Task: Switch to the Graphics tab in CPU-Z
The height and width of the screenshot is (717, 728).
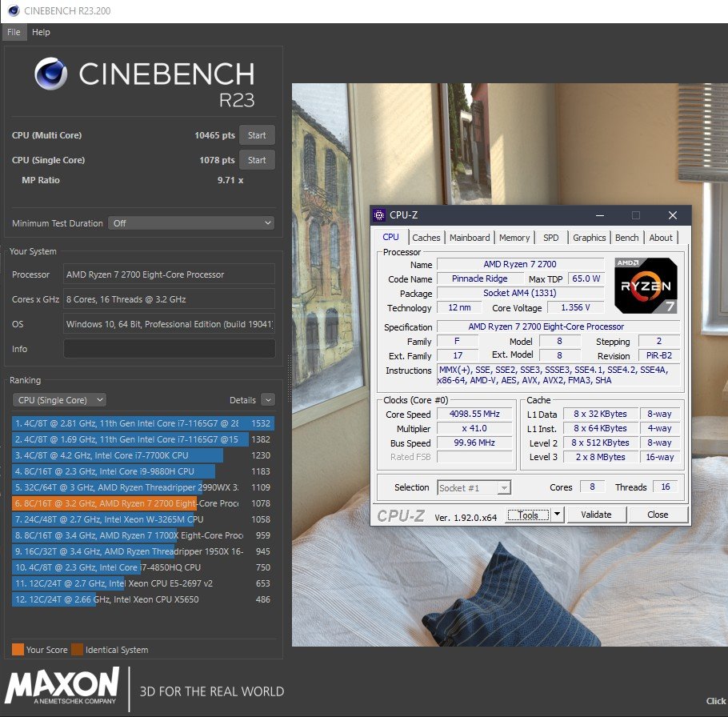Action: click(x=589, y=238)
